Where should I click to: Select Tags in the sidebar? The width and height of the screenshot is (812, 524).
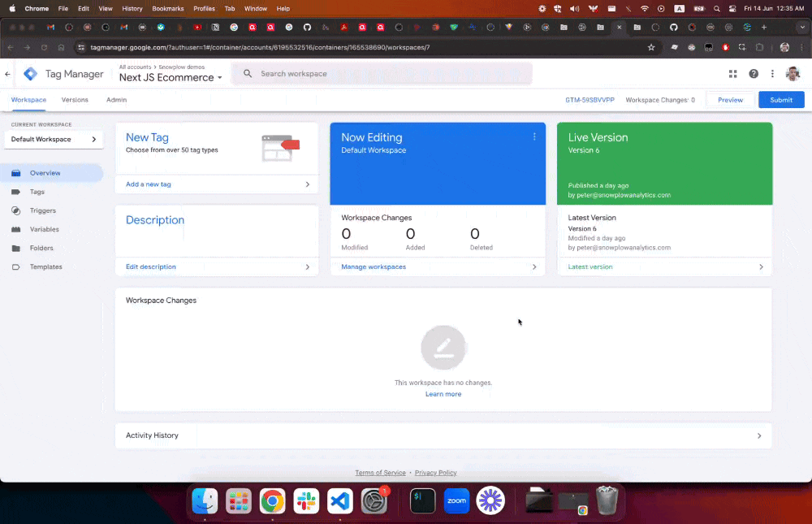[37, 192]
